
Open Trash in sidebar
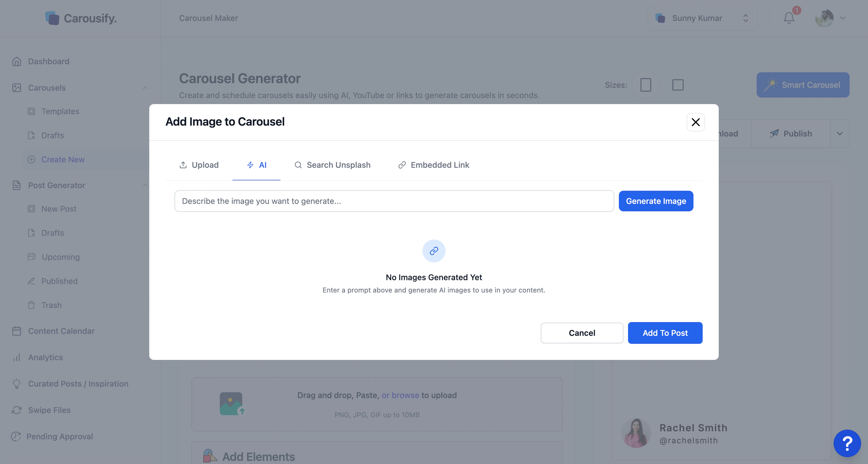point(52,305)
